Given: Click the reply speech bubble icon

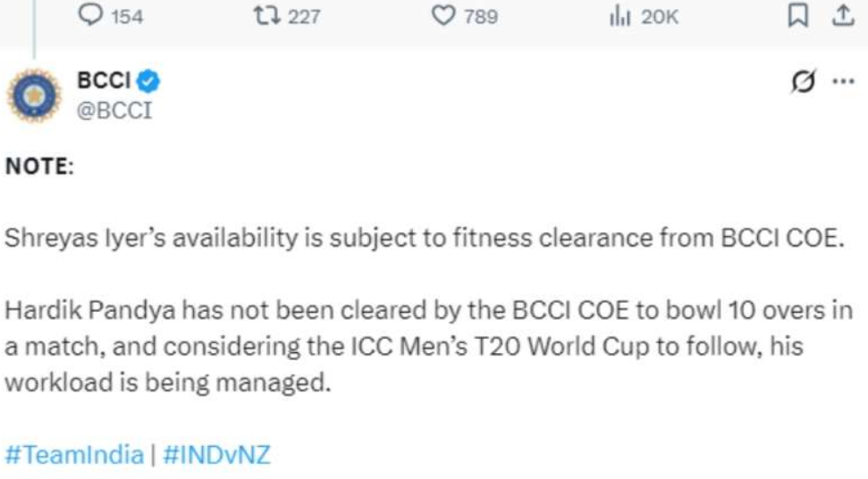Looking at the screenshot, I should tap(90, 16).
